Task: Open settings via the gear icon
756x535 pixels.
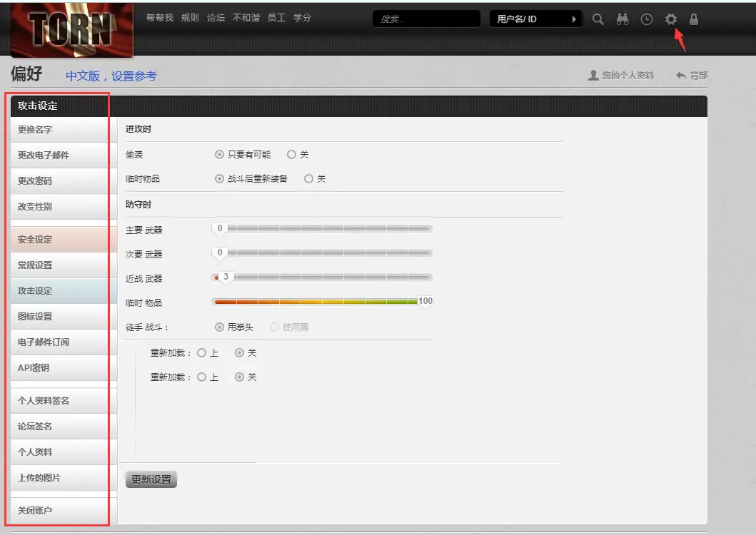Action: coord(670,19)
